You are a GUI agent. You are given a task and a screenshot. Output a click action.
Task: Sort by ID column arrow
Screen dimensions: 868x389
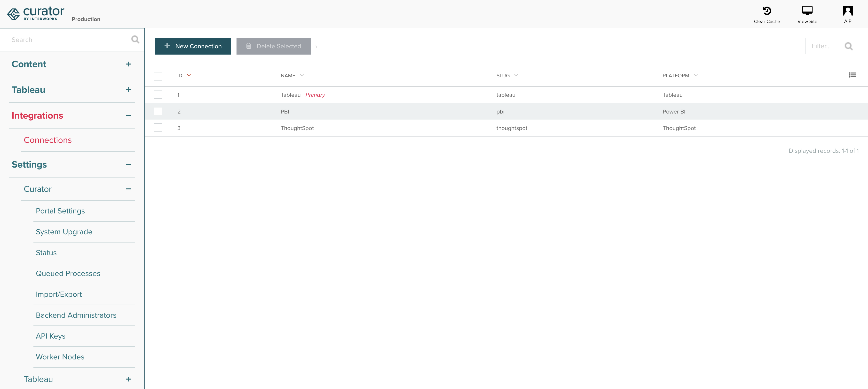click(x=189, y=75)
